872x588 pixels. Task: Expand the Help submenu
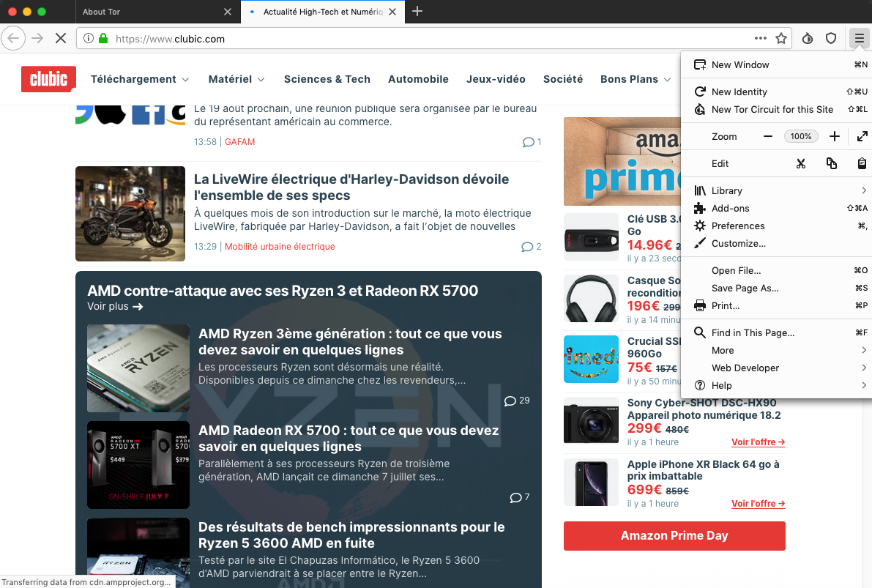[x=776, y=385]
